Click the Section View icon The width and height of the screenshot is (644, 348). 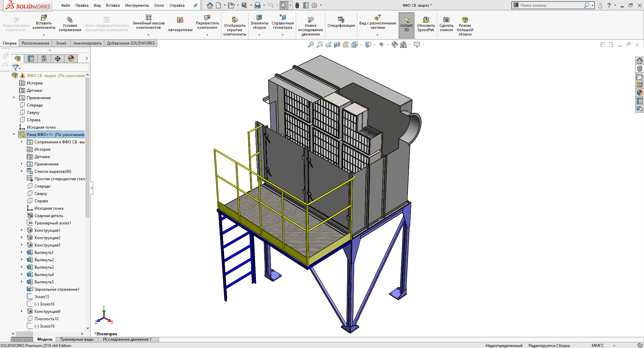(x=337, y=45)
